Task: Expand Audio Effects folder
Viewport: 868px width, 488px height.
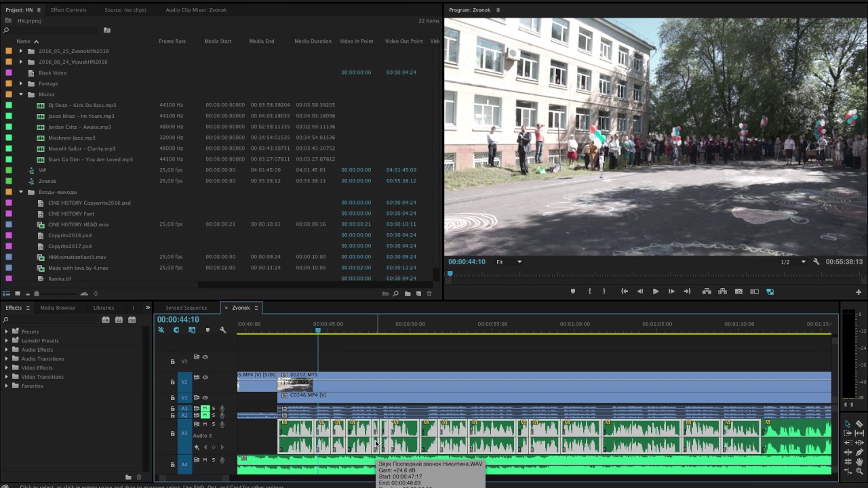Action: point(7,350)
